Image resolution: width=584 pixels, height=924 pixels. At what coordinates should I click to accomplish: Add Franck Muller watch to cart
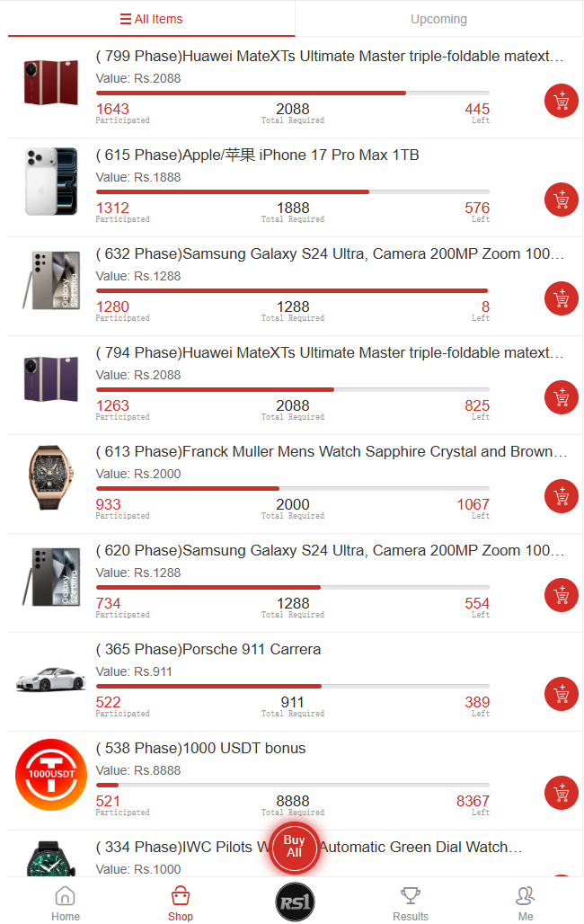[562, 496]
